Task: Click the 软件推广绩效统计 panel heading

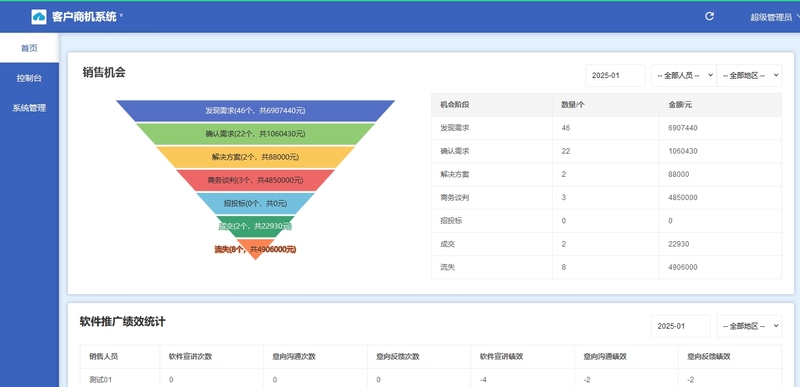Action: [x=122, y=322]
